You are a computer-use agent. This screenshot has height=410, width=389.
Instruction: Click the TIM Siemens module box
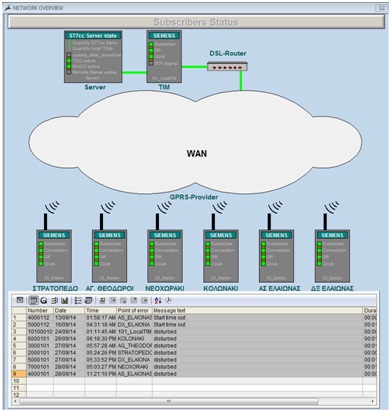(164, 57)
